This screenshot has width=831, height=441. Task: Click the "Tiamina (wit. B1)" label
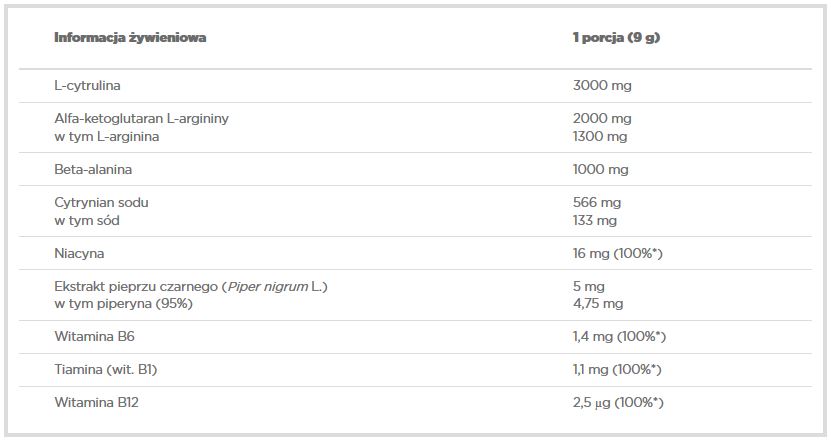[x=105, y=369]
